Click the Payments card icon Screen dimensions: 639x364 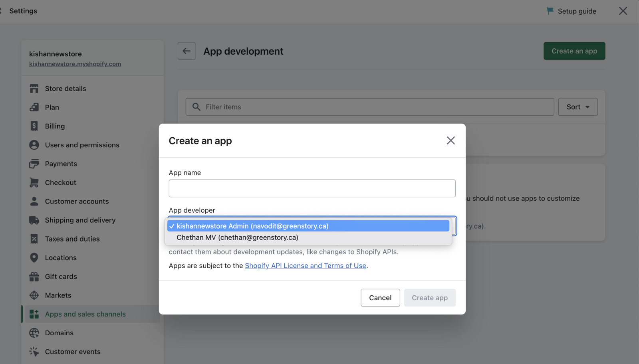click(x=34, y=164)
